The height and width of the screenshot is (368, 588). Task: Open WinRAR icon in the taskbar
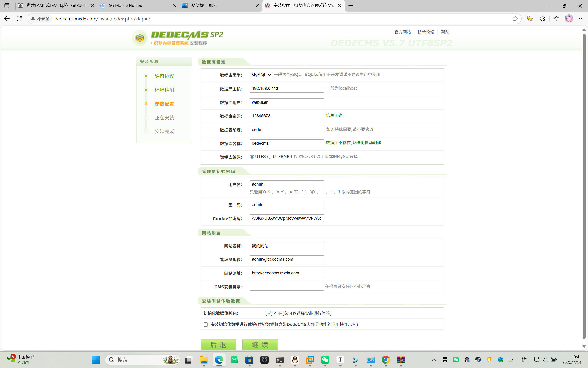[x=401, y=360]
